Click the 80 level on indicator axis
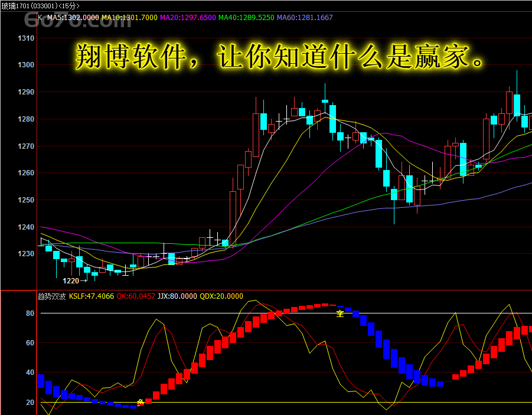The image size is (532, 415). [x=30, y=313]
